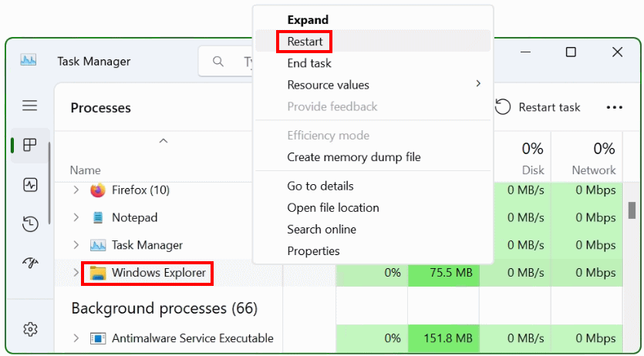Image resolution: width=644 pixels, height=356 pixels.
Task: Click Windows Explorer's 0% CPU cell
Action: pos(372,272)
